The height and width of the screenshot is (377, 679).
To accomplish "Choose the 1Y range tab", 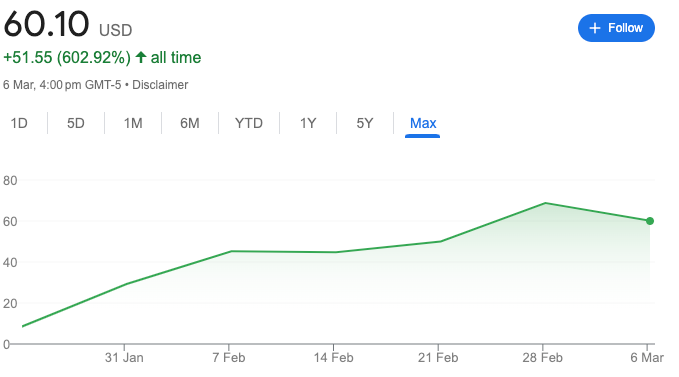I will [x=308, y=123].
